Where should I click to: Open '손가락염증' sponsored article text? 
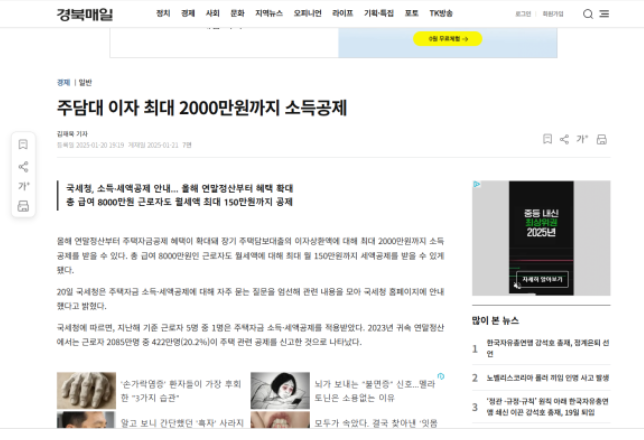pyautogui.click(x=181, y=391)
